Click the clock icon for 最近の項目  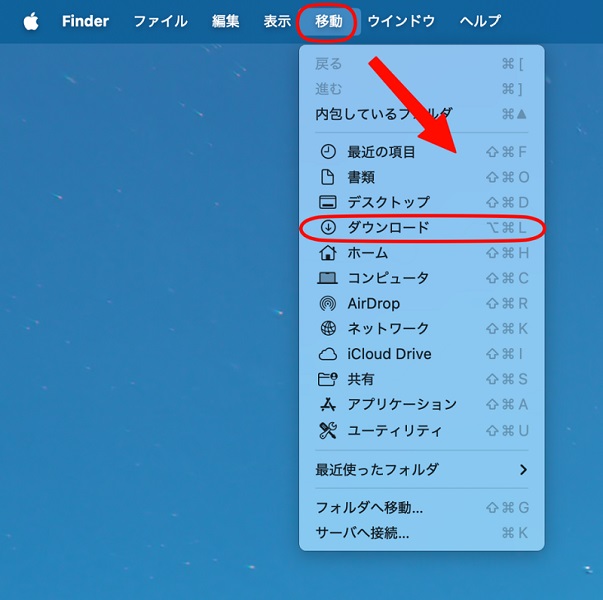(x=328, y=152)
